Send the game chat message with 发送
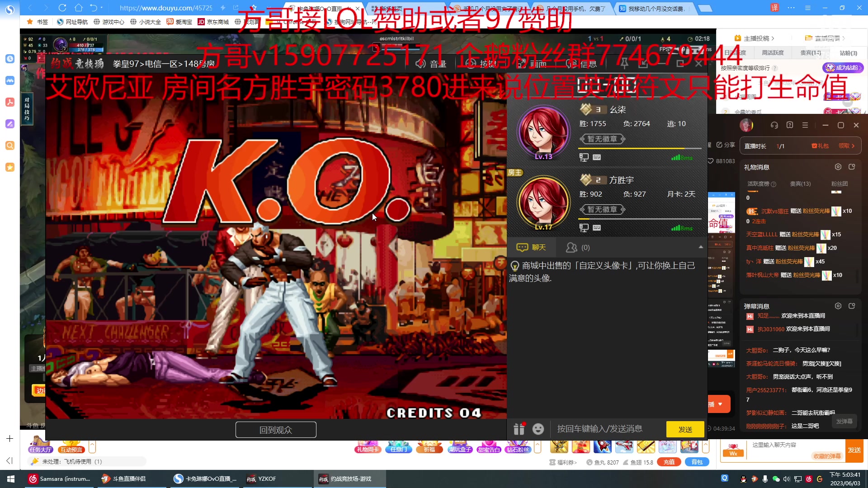The width and height of the screenshot is (868, 488). pyautogui.click(x=685, y=429)
